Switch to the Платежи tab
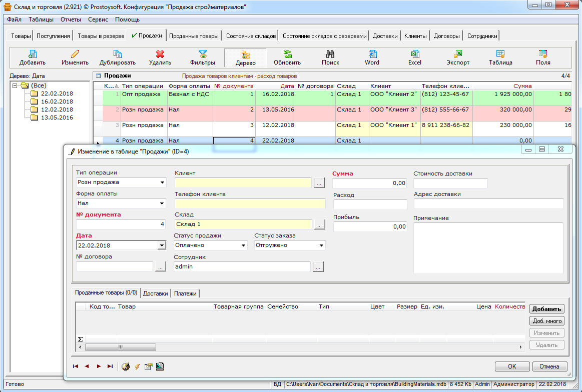Screen dimensions: 582x392 point(186,293)
